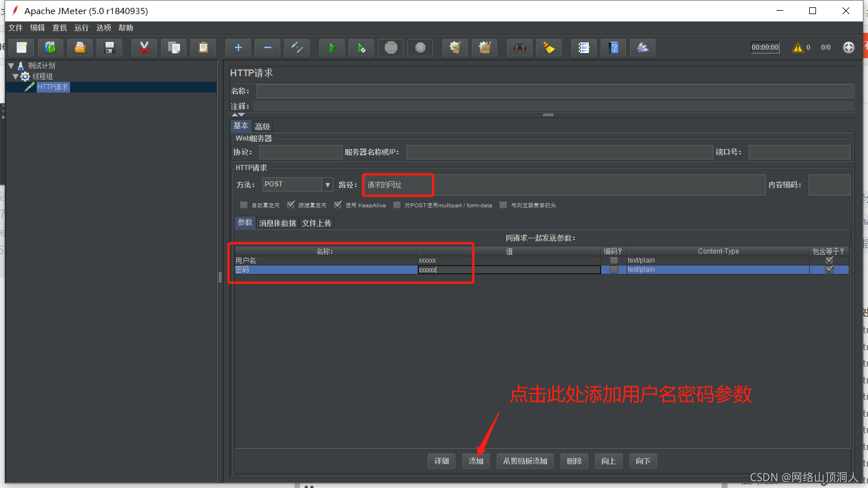Click the remote engine status icon at toolbar's right end

pyautogui.click(x=848, y=47)
